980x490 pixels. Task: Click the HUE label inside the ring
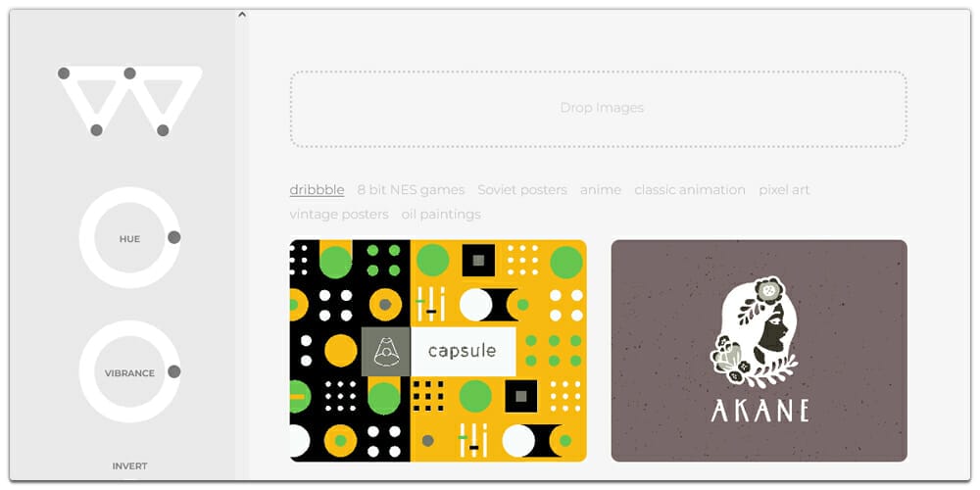129,239
